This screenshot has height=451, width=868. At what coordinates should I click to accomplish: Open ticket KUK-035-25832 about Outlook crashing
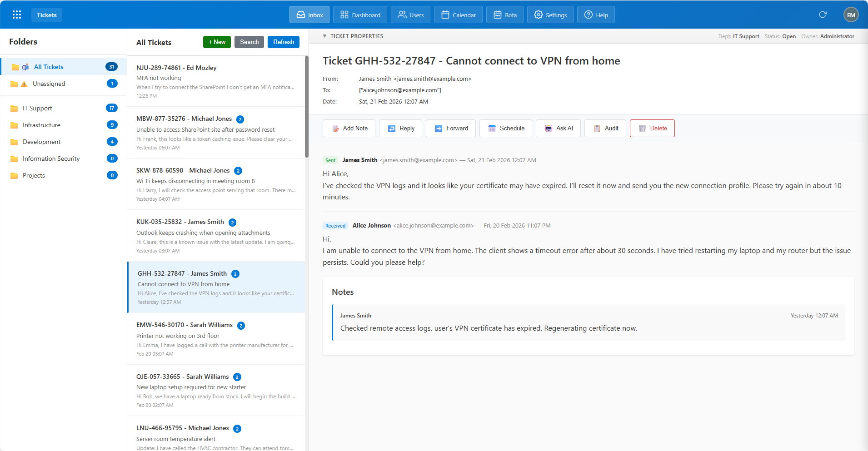pyautogui.click(x=216, y=236)
